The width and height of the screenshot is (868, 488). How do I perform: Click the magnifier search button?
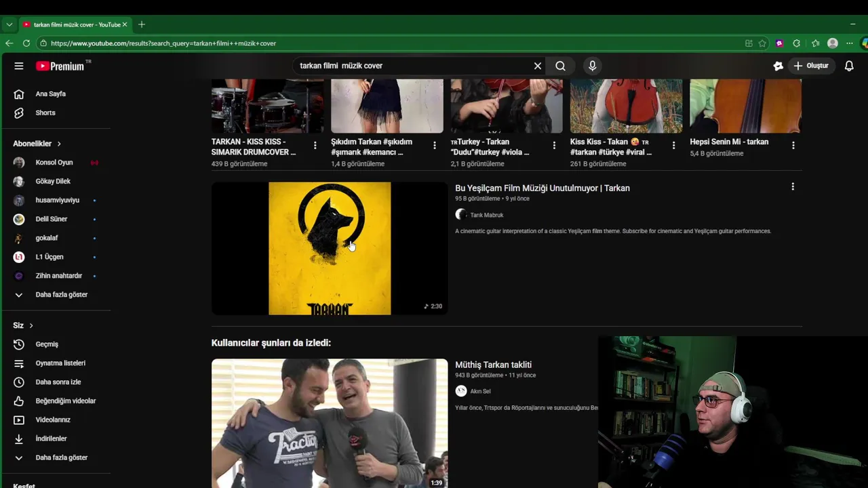click(x=560, y=66)
